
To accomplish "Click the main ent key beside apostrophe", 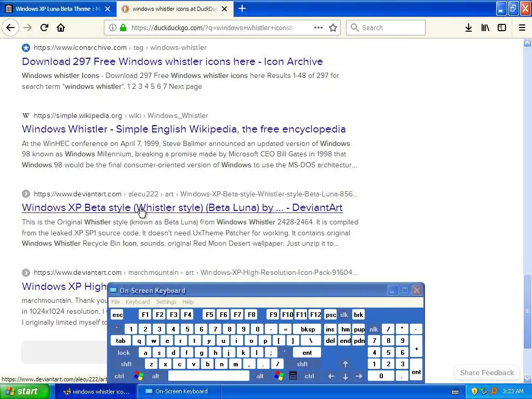I will coord(307,353).
